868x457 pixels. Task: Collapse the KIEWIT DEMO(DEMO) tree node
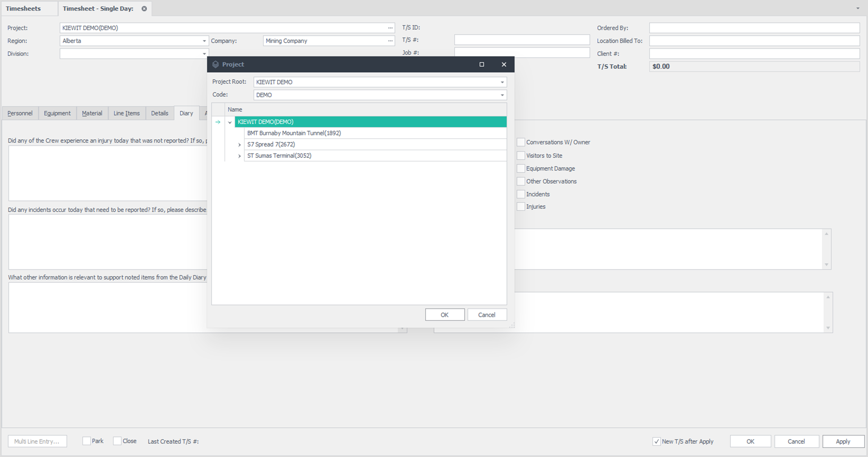coord(230,122)
